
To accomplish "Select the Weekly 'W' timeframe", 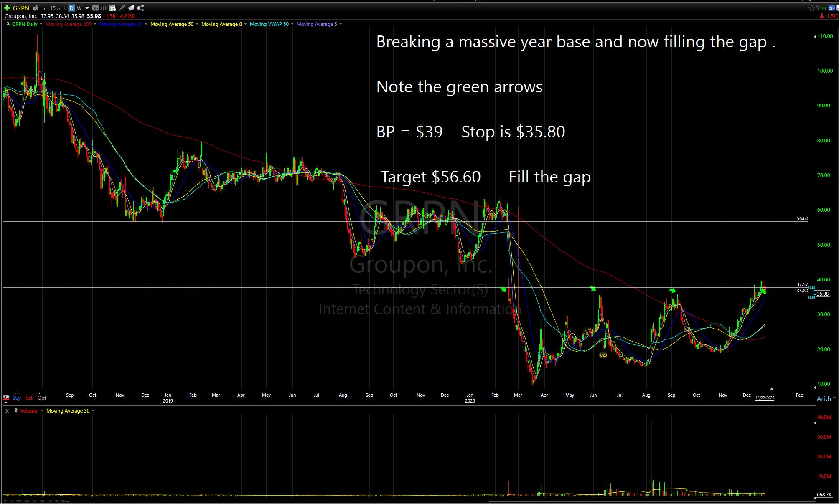I will point(79,8).
